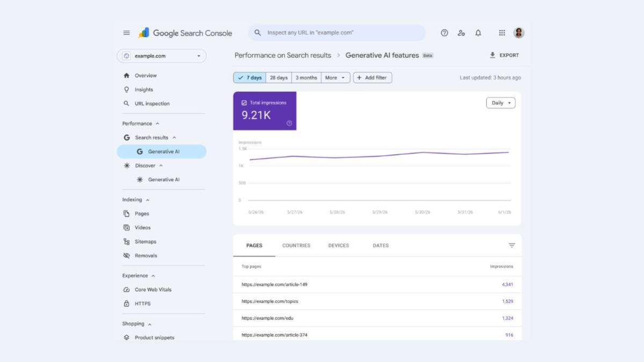644x362 pixels.
Task: Switch to the COUNTRIES tab
Action: click(x=296, y=245)
